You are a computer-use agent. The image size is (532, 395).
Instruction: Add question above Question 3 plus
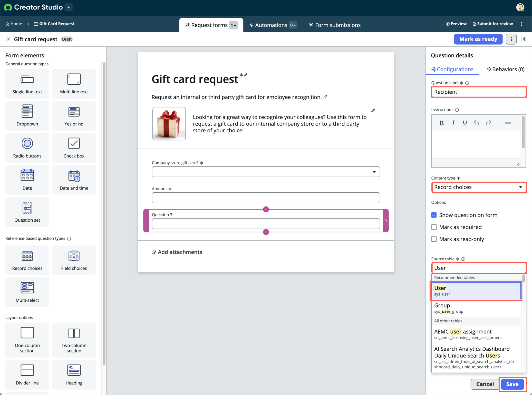coord(266,209)
